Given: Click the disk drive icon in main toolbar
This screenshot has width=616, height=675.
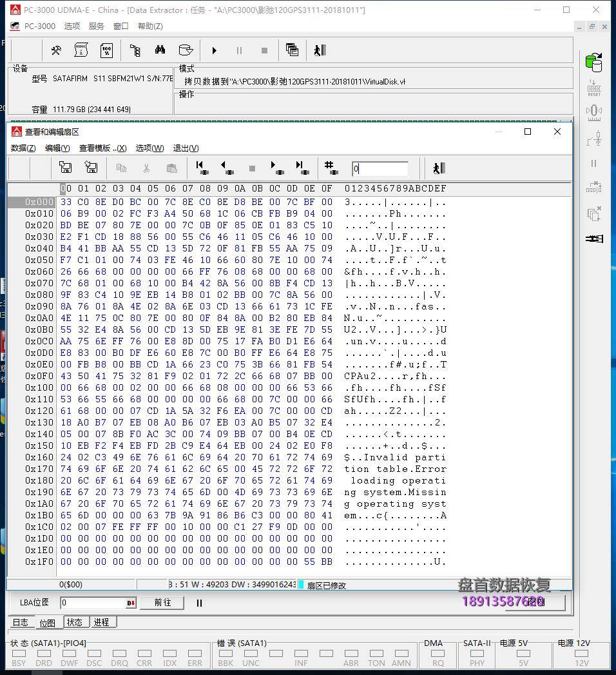Looking at the screenshot, I should point(186,50).
